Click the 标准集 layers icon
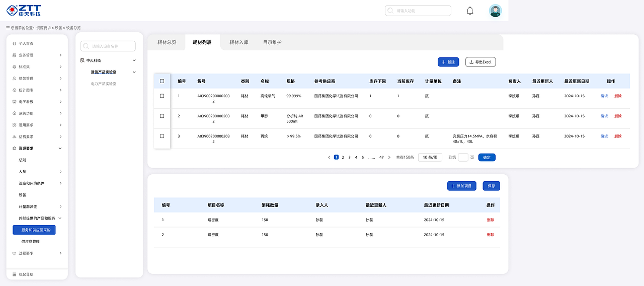The width and height of the screenshot is (644, 286). tap(14, 67)
